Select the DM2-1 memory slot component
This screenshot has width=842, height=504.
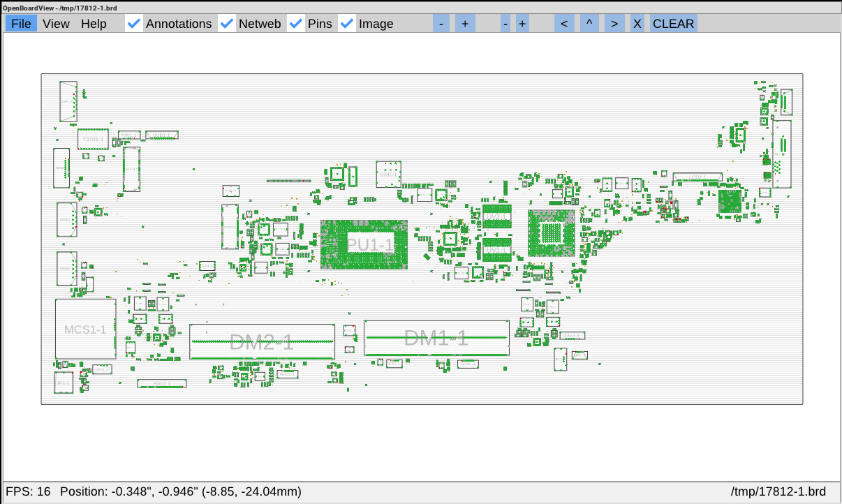(262, 341)
